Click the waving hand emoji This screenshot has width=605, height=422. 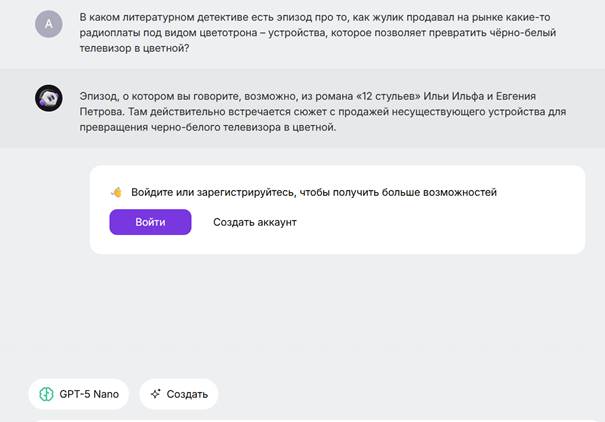(x=116, y=192)
